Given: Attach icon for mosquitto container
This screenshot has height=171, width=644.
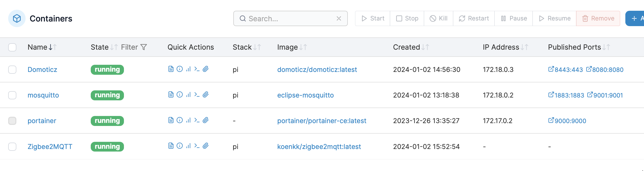Looking at the screenshot, I should pyautogui.click(x=206, y=95).
